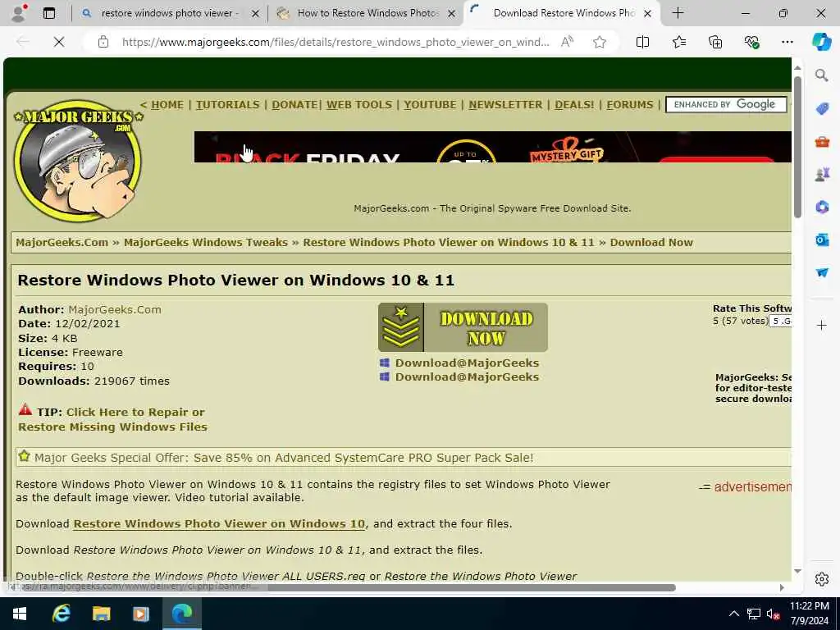Viewport: 840px width, 630px height.
Task: Open Collections icon
Action: click(715, 42)
